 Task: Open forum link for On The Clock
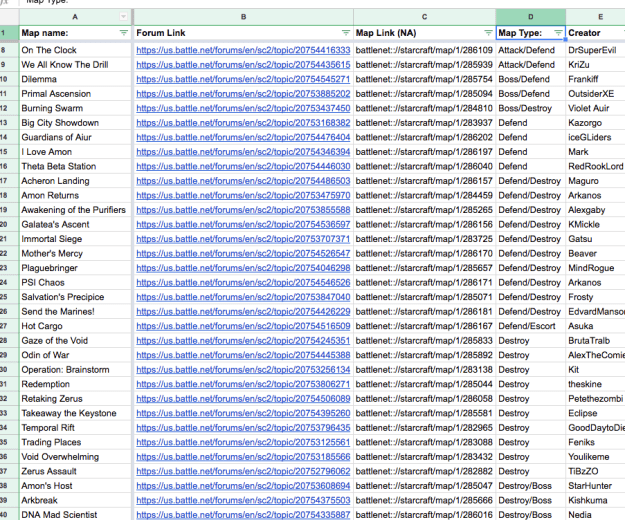[243, 50]
